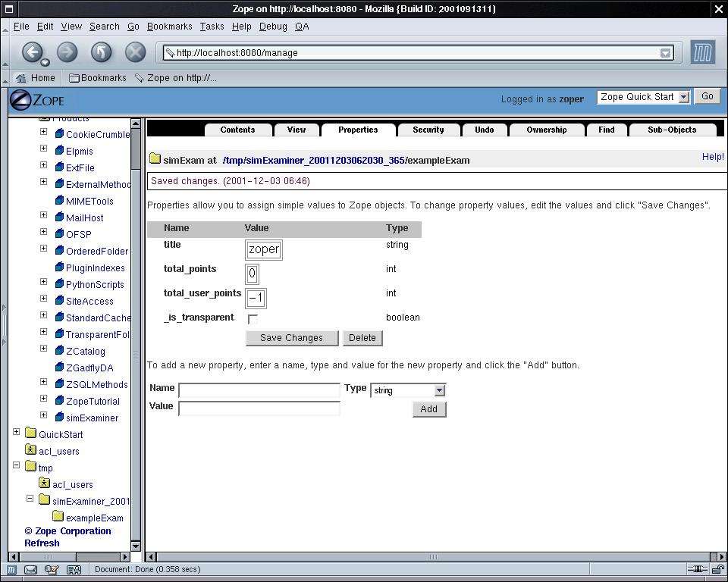Collapse the simExaminer_2001 folder node
The image size is (728, 582).
pyautogui.click(x=30, y=499)
